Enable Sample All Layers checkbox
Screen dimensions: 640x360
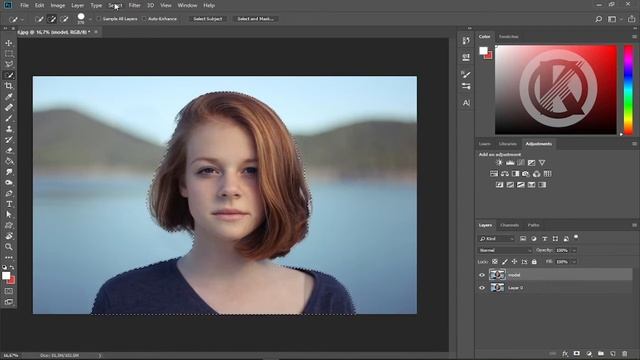tap(99, 19)
